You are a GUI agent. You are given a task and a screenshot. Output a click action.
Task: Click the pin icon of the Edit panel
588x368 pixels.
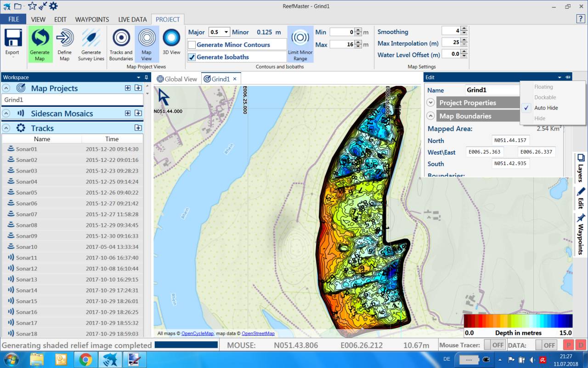point(568,77)
